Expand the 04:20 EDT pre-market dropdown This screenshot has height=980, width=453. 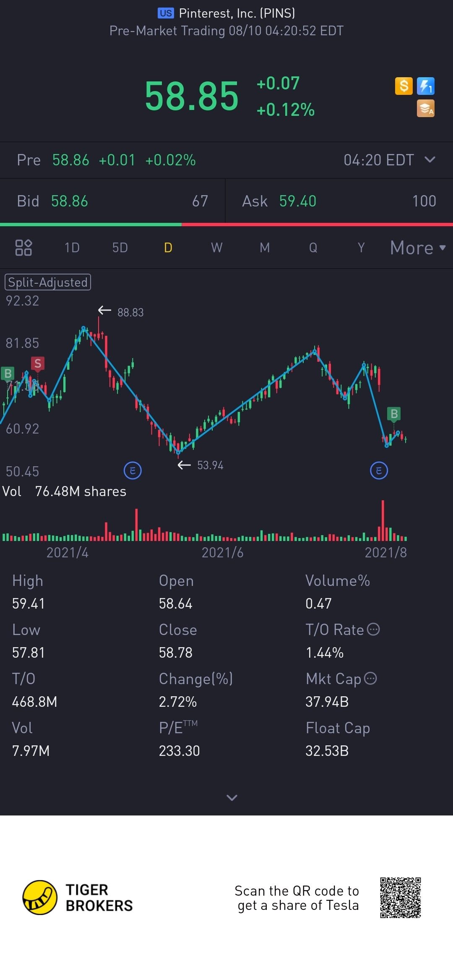(430, 160)
